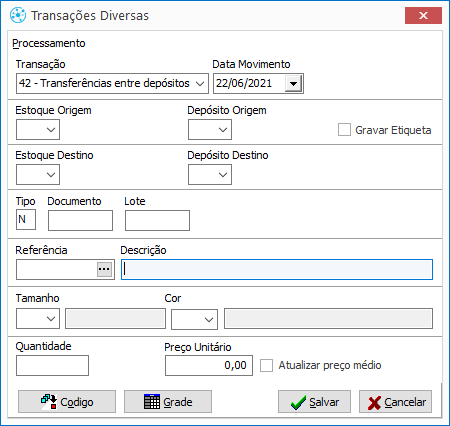This screenshot has width=450, height=426.
Task: Open Referência lookup ellipsis button
Action: [x=104, y=269]
